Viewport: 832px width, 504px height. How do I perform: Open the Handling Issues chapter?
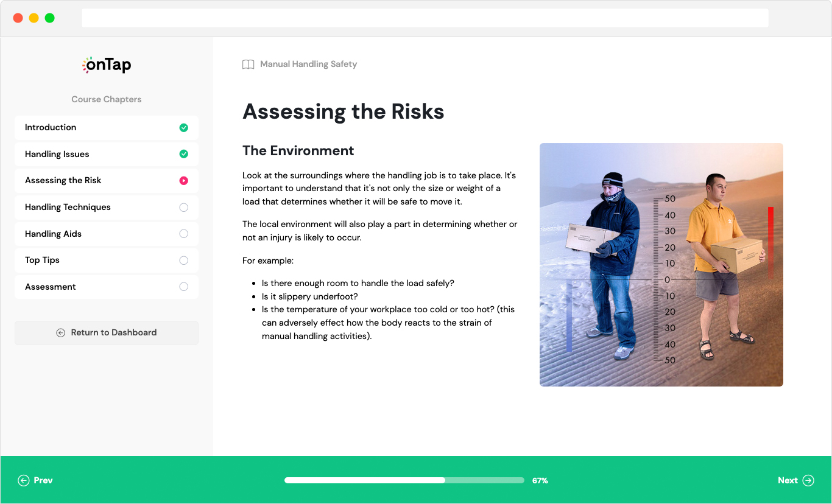[107, 154]
